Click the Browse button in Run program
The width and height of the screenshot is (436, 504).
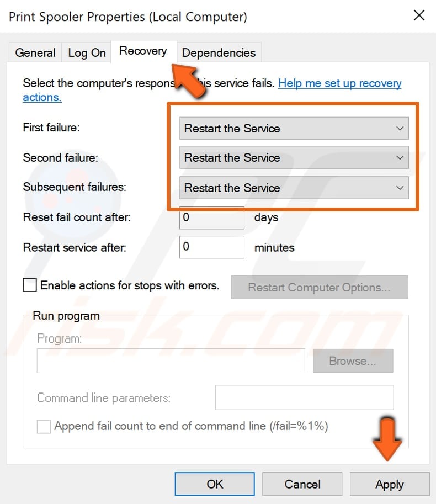[x=353, y=360]
